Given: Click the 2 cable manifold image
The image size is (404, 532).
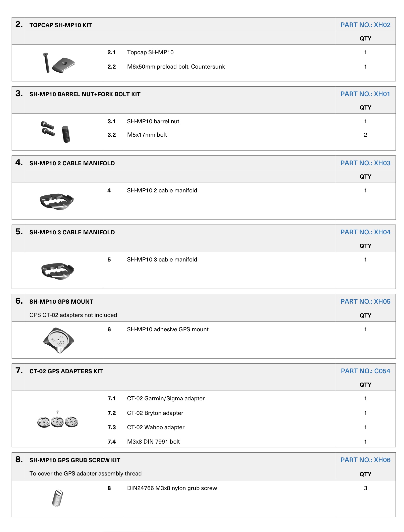Looking at the screenshot, I should tap(57, 201).
